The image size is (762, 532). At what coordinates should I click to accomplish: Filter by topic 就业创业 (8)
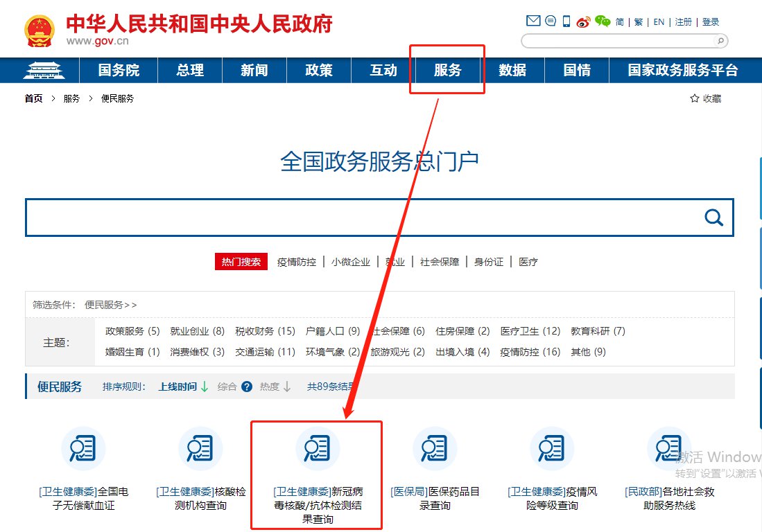(198, 331)
